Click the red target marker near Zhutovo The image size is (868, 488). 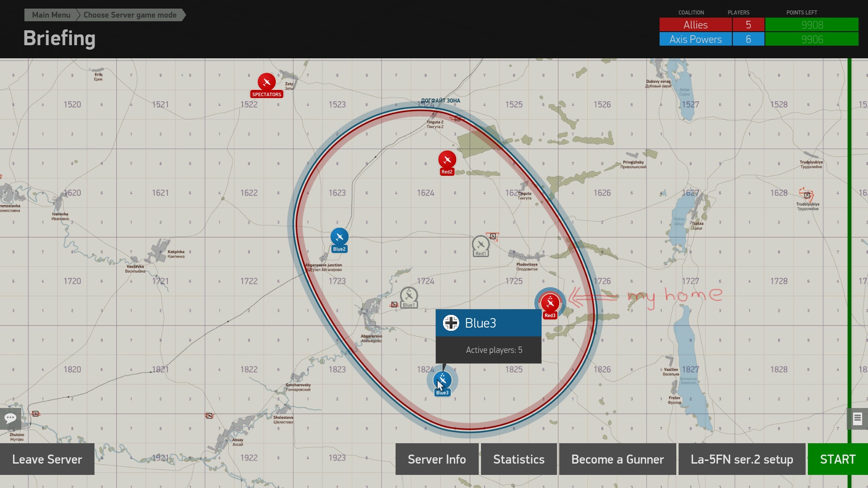point(35,413)
